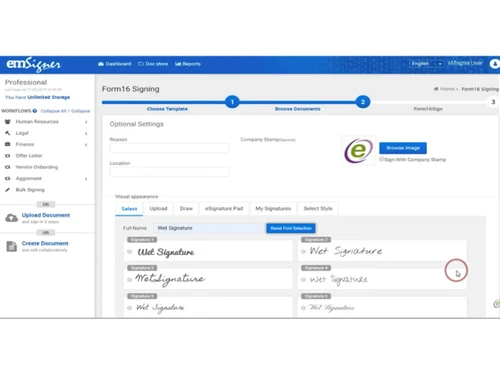This screenshot has width=500, height=375.
Task: Click the Create Document page icon
Action: (x=12, y=246)
